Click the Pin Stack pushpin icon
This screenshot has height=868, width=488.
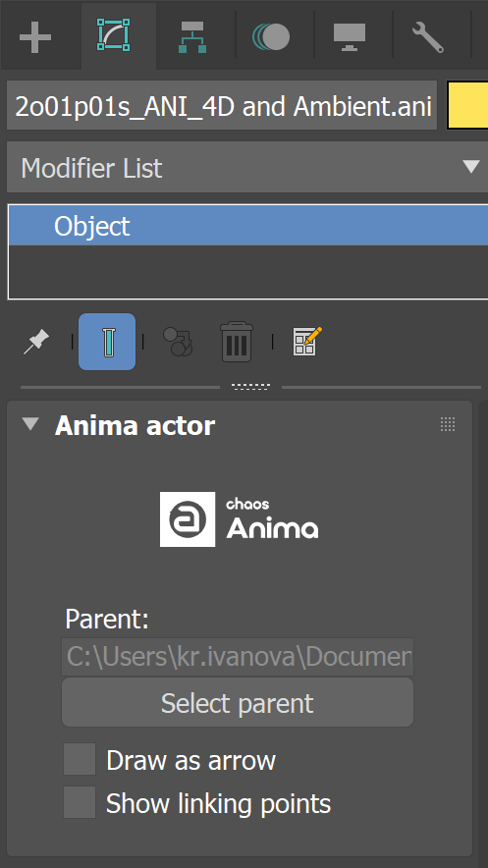tap(36, 342)
